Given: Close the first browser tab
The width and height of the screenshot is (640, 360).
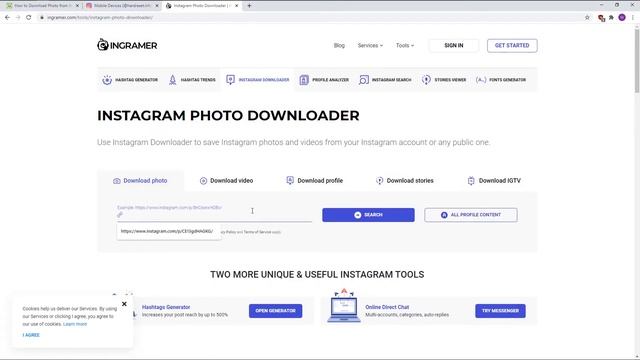Looking at the screenshot, I should 77,6.
